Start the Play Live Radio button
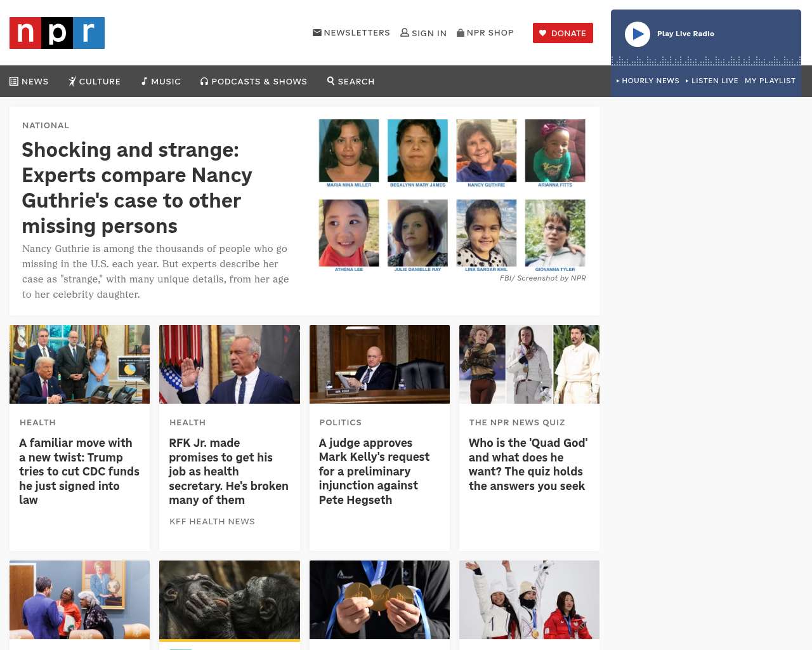 (638, 34)
